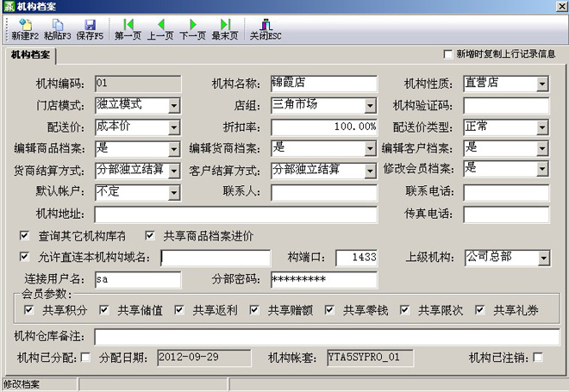Image resolution: width=569 pixels, height=392 pixels.
Task: Open the 默认帐户 dropdown
Action: point(174,193)
